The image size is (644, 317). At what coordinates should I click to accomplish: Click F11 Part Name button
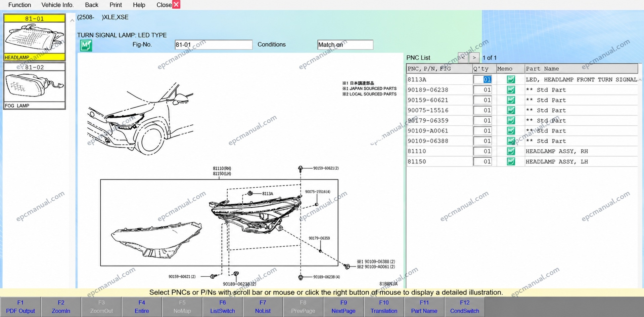click(424, 307)
